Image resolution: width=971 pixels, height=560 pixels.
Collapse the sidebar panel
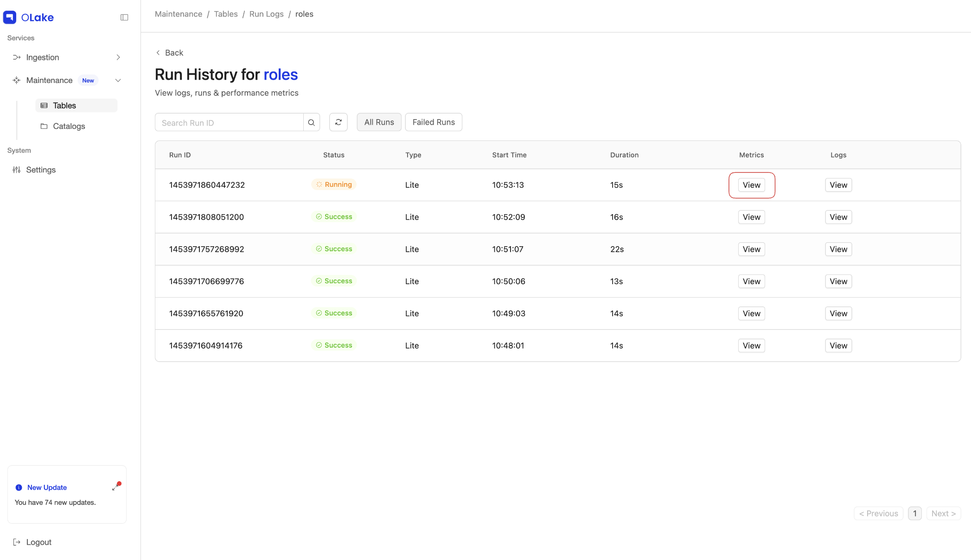pos(124,17)
